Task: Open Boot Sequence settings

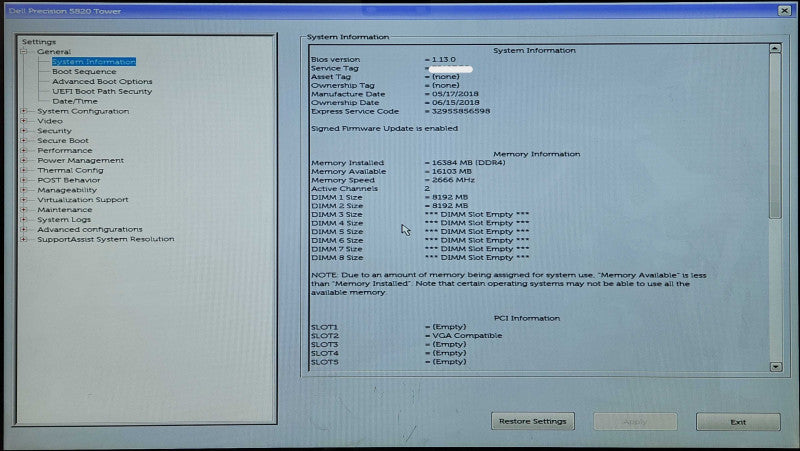Action: click(x=84, y=71)
